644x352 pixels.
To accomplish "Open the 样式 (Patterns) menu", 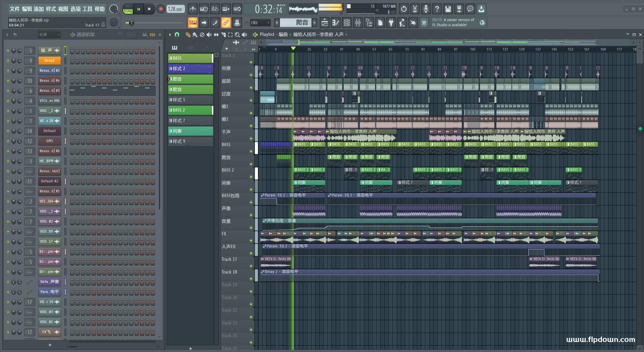I will click(x=51, y=9).
